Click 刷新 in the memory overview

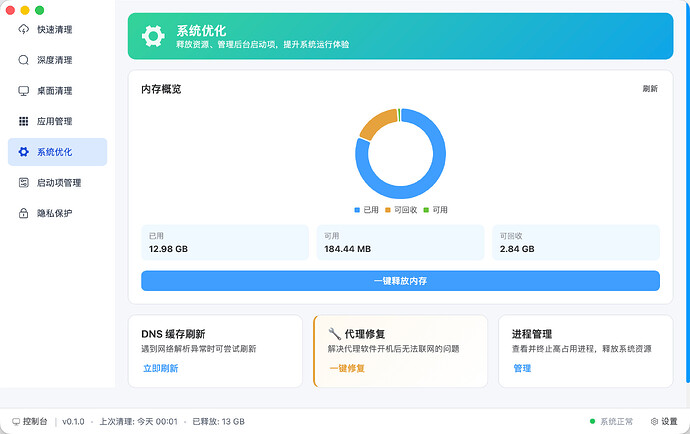650,89
